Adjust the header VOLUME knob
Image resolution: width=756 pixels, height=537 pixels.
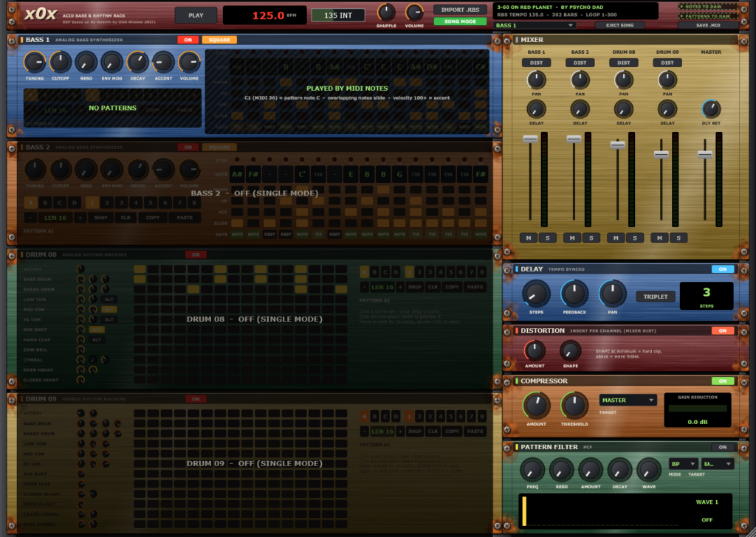pos(414,13)
